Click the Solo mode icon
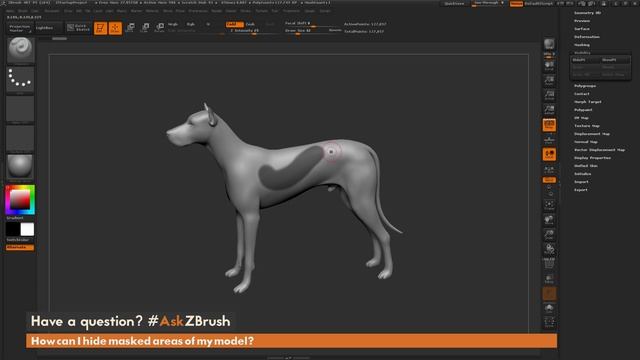This screenshot has width=640, height=360. coord(549,308)
